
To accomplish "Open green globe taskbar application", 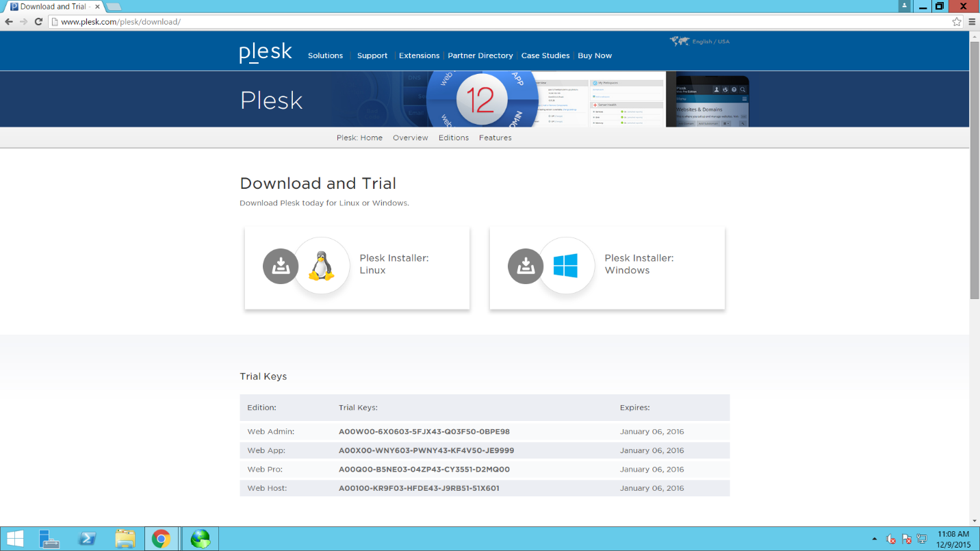I will [x=201, y=539].
